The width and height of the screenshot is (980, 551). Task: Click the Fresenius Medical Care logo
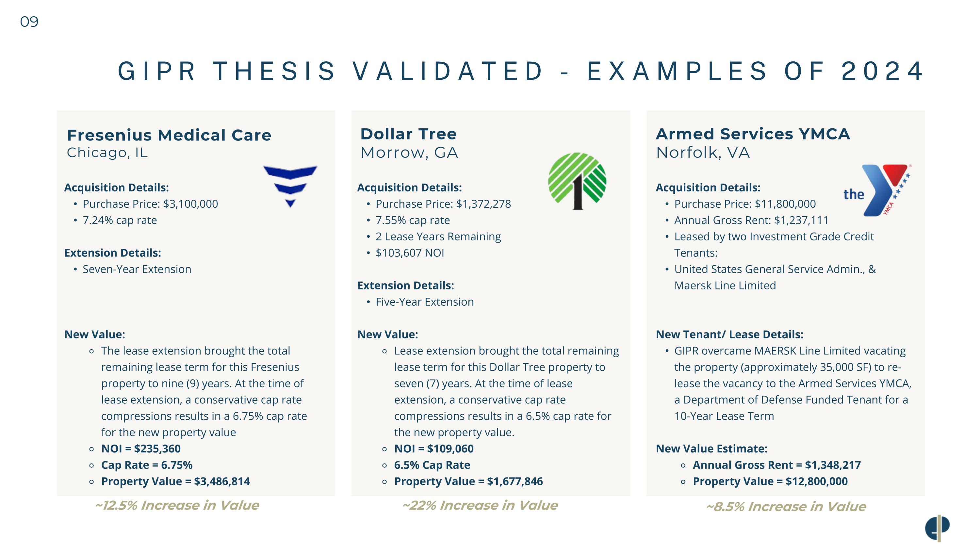[x=290, y=186]
